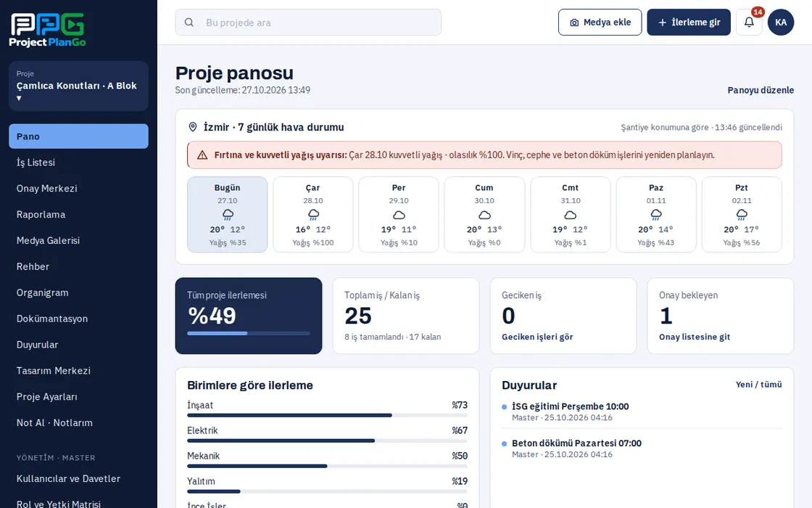
Task: Open Duyurular in the sidebar
Action: 79,345
